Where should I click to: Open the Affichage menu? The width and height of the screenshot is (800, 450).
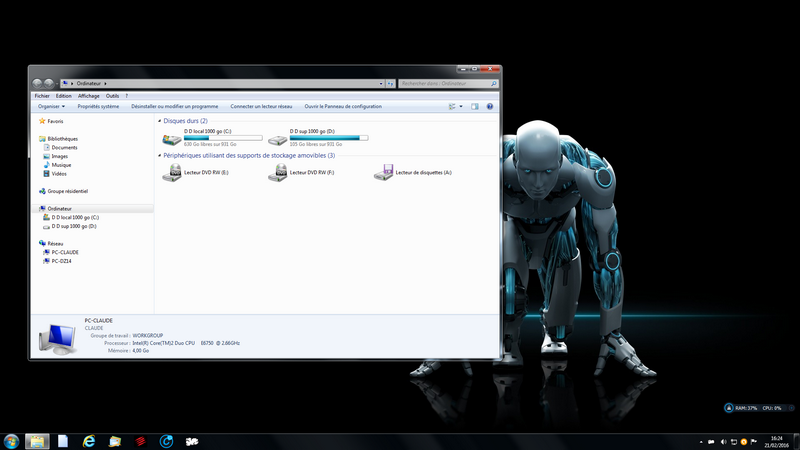(88, 96)
